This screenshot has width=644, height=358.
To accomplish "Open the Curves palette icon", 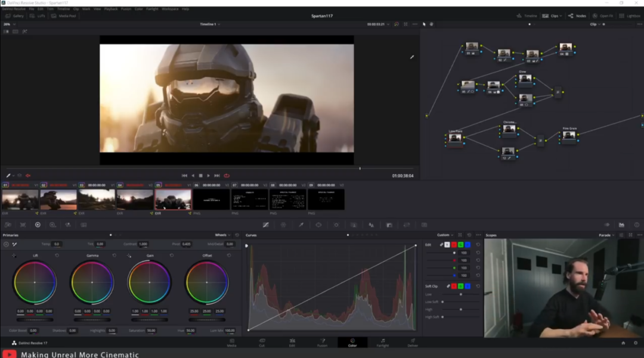I will click(x=266, y=225).
